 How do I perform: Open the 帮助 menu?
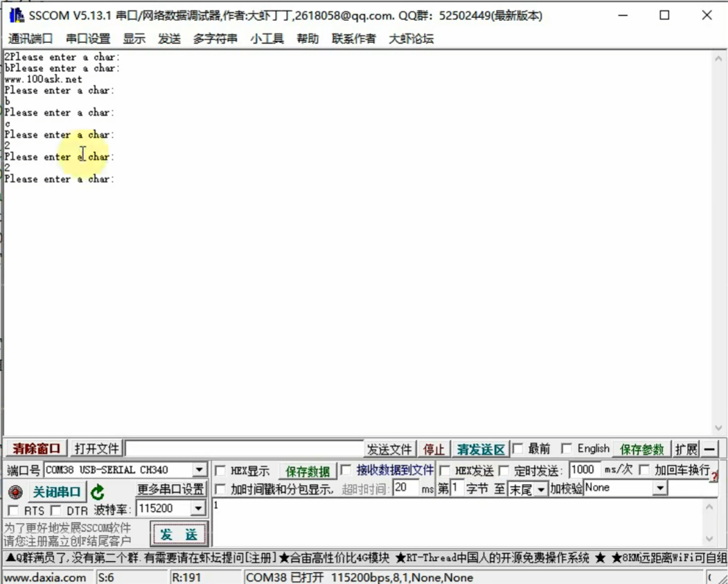[x=308, y=39]
